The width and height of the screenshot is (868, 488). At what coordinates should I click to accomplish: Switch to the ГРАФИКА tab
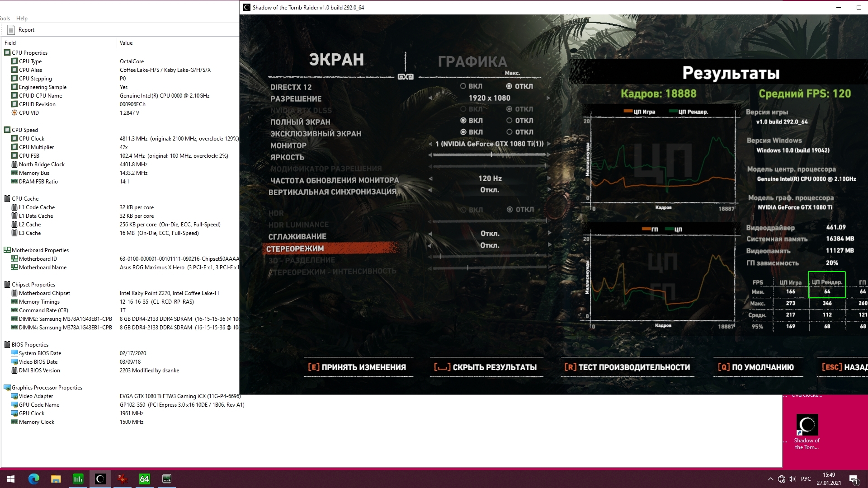point(472,61)
